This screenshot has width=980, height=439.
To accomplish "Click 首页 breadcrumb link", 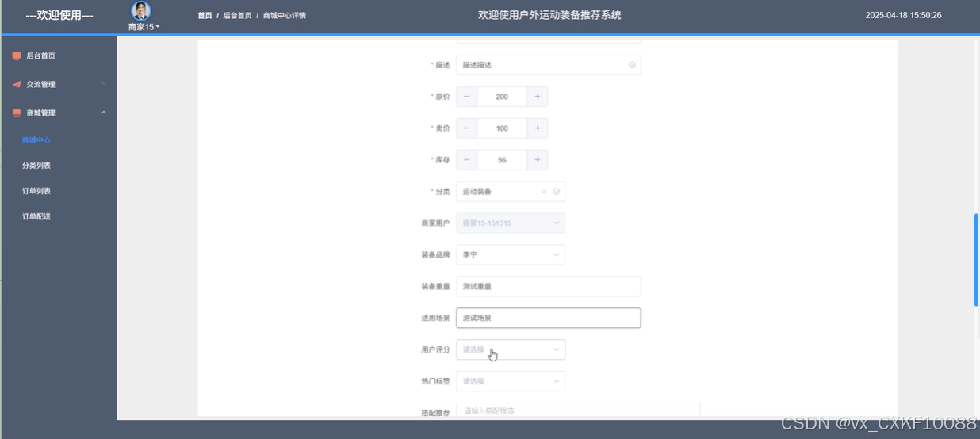I will (x=205, y=16).
